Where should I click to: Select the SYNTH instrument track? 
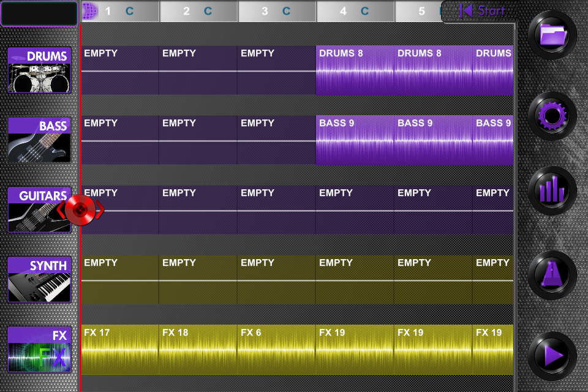coord(39,279)
